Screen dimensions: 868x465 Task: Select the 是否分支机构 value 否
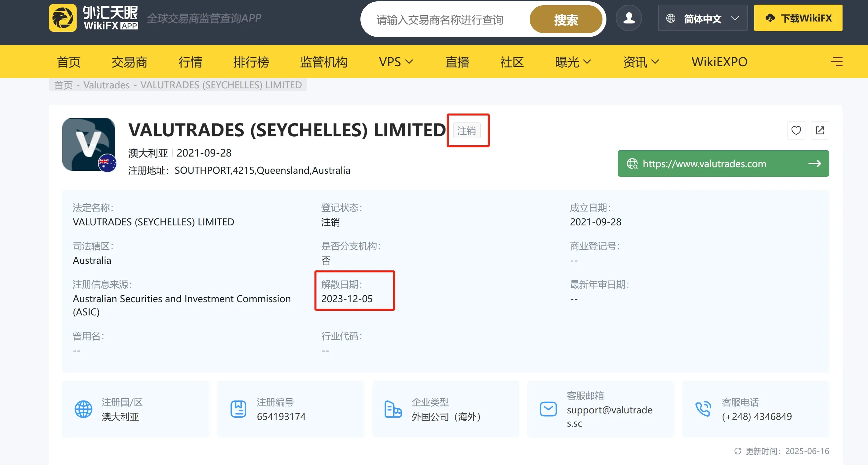pyautogui.click(x=326, y=261)
